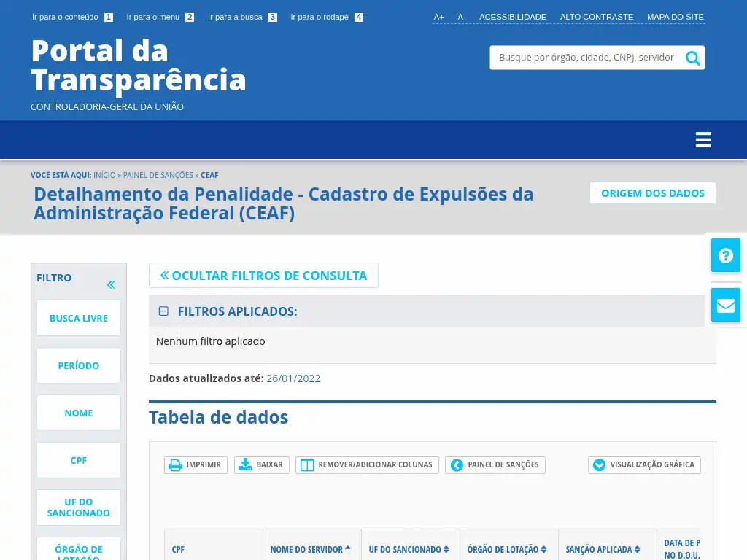Open the Busca Livre filter
747x560 pixels.
point(79,318)
